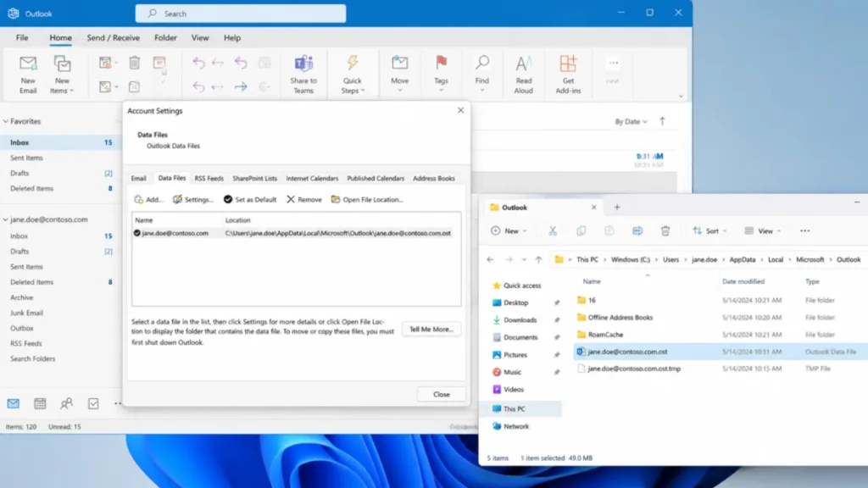The height and width of the screenshot is (488, 868).
Task: Open the Sort dropdown in Explorer
Action: click(x=709, y=230)
